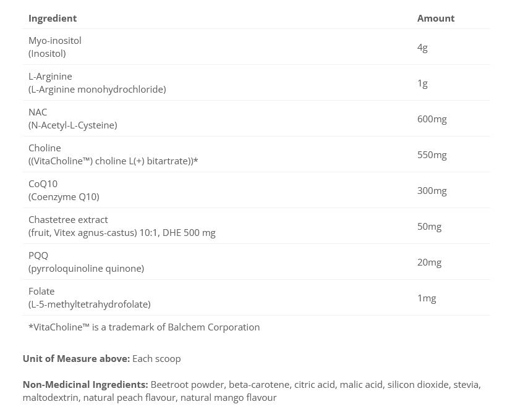Click the Vitex agnus-castus description text
This screenshot has width=507, height=420.
click(x=122, y=233)
